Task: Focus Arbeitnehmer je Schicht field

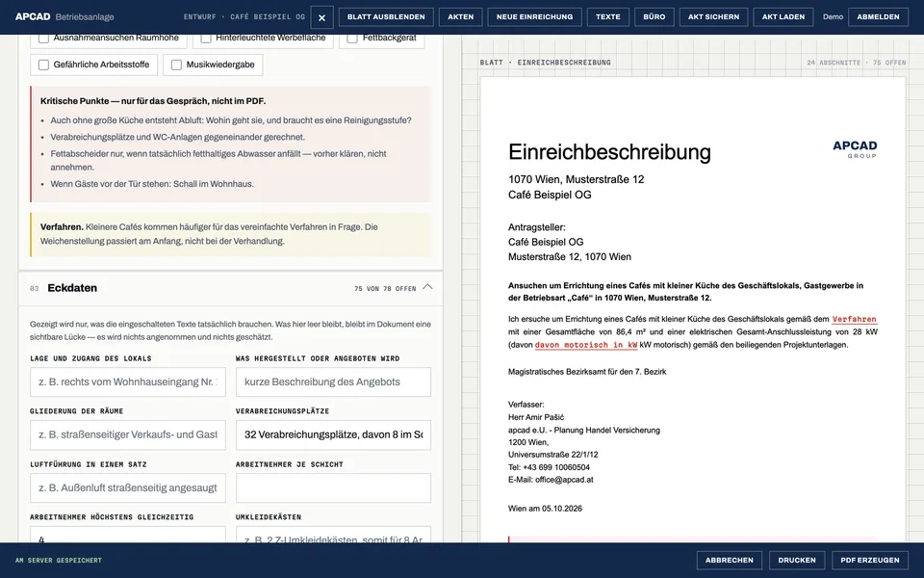Action: [334, 487]
